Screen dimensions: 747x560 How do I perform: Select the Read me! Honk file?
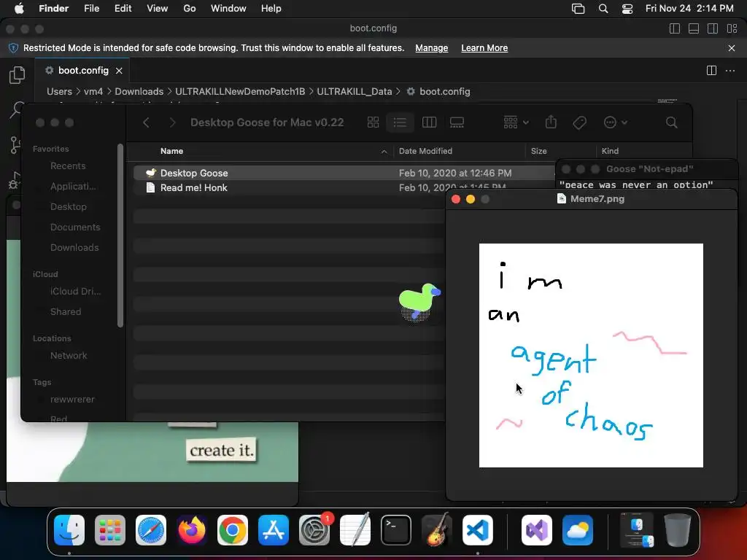pos(193,187)
